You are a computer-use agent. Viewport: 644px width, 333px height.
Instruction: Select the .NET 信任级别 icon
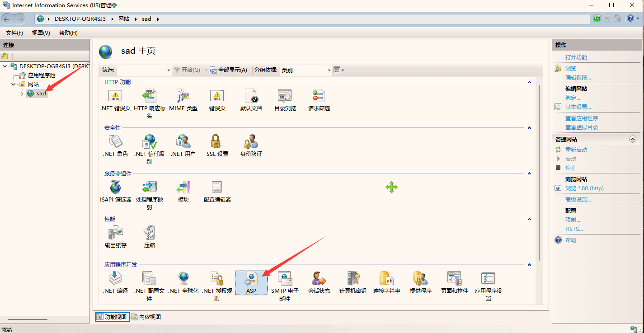[150, 150]
